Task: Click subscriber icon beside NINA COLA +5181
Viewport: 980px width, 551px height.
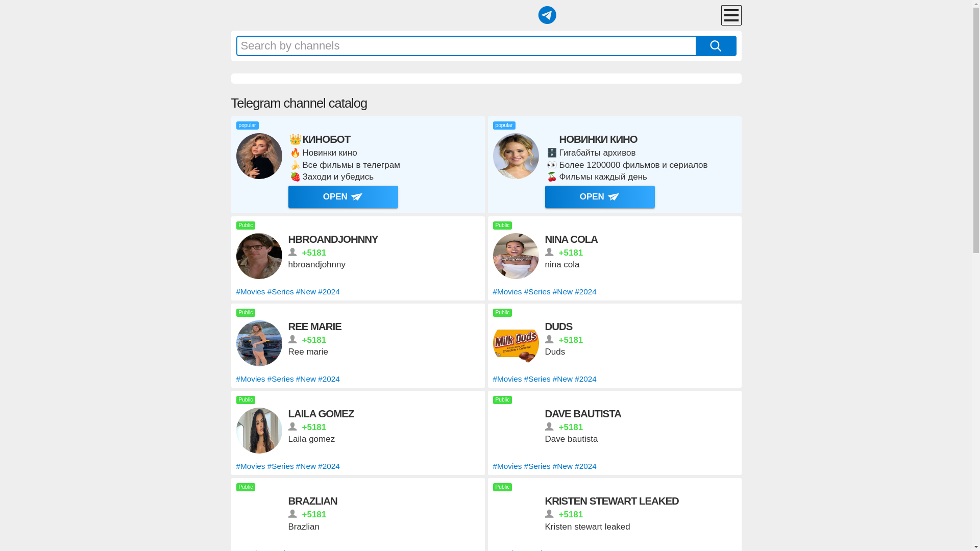Action: tap(549, 252)
